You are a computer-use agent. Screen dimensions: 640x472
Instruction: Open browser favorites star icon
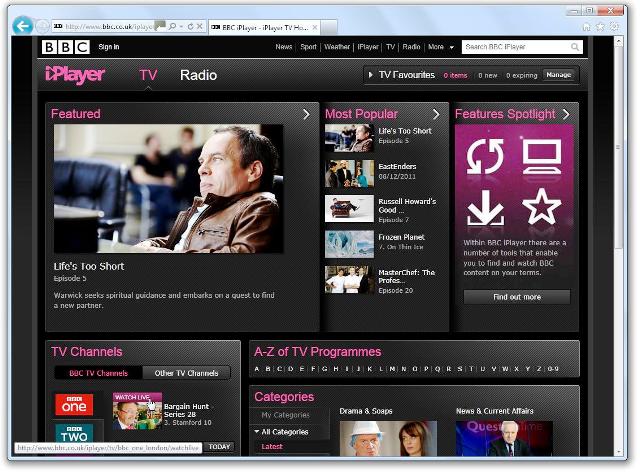(x=600, y=27)
